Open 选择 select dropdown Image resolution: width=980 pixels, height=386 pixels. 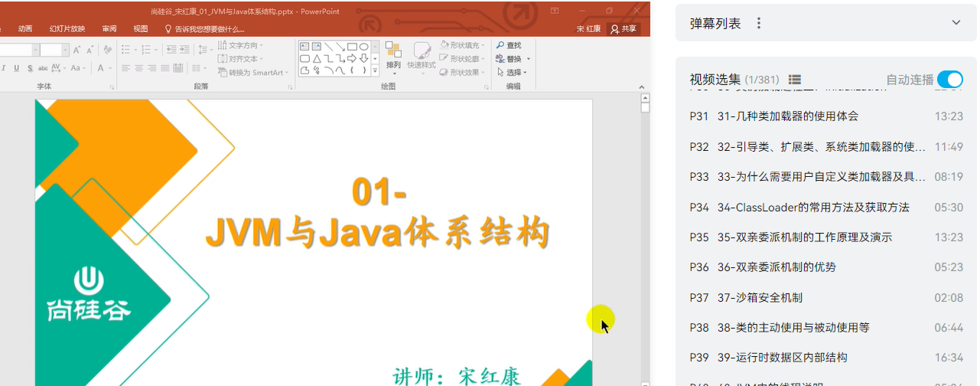[511, 73]
